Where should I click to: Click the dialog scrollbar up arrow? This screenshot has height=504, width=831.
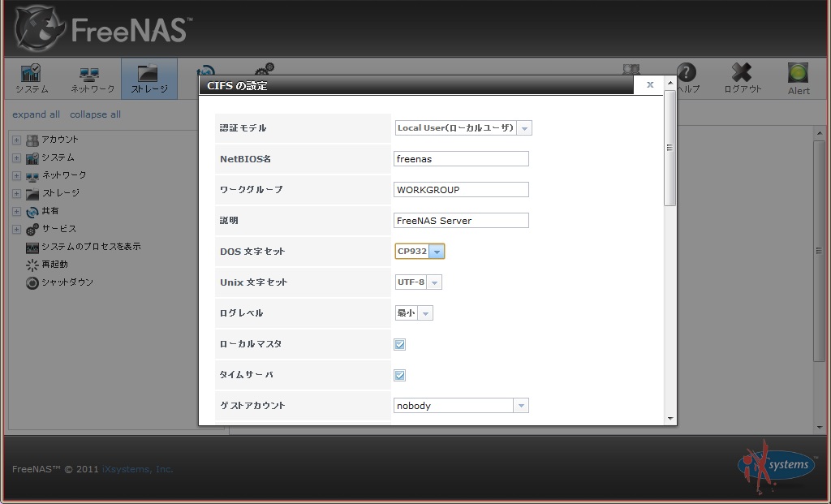pyautogui.click(x=670, y=83)
